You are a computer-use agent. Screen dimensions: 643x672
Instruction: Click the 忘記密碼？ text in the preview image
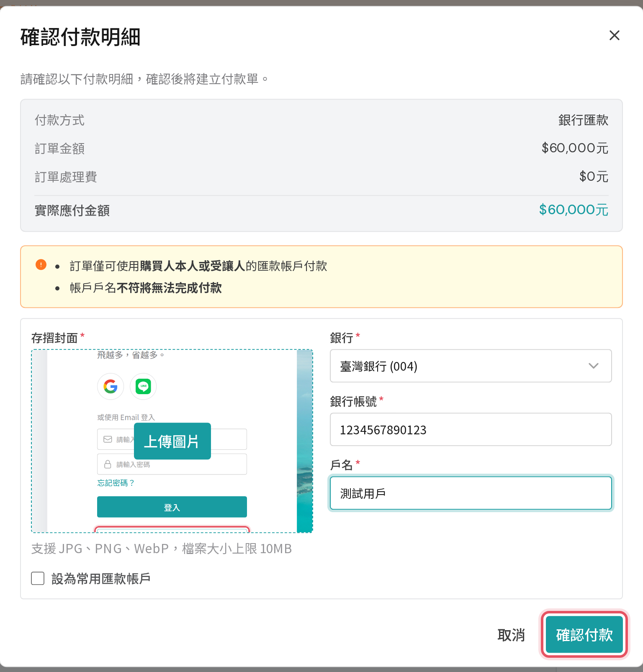pos(116,483)
